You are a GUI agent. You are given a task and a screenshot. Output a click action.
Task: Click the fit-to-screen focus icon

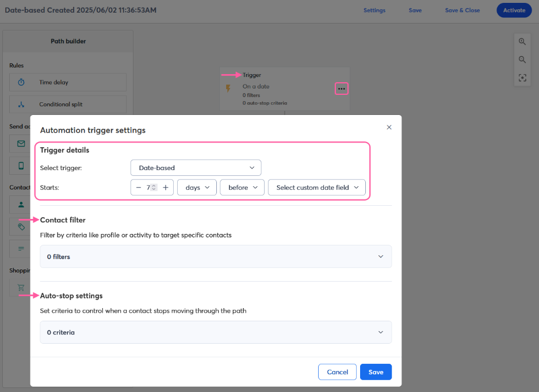pos(522,78)
